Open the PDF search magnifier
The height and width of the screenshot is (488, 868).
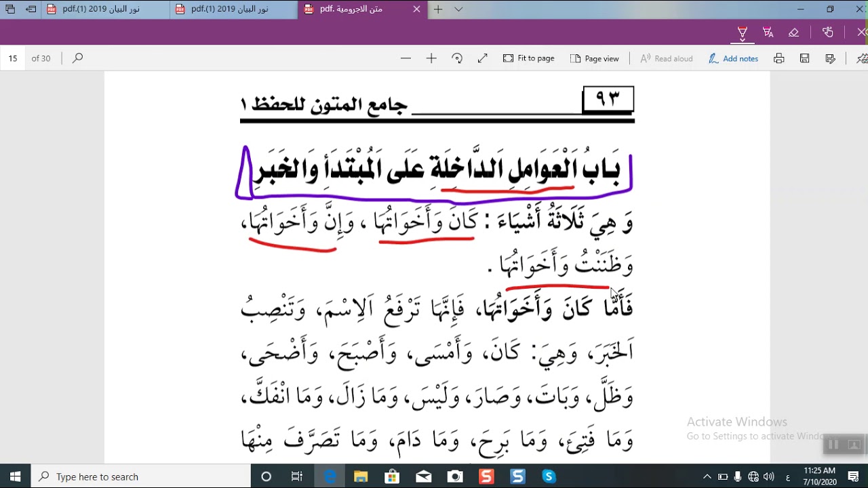[x=77, y=58]
